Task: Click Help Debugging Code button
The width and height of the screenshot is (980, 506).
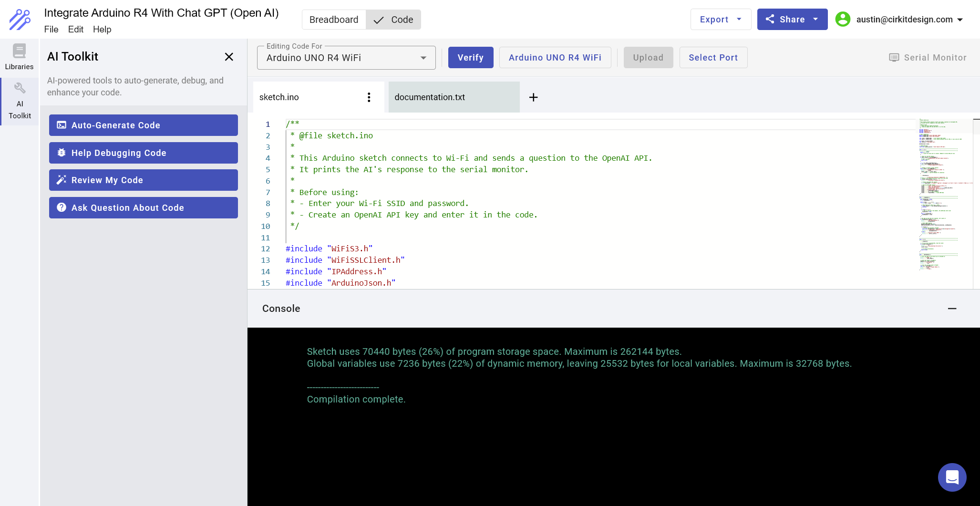Action: point(144,153)
